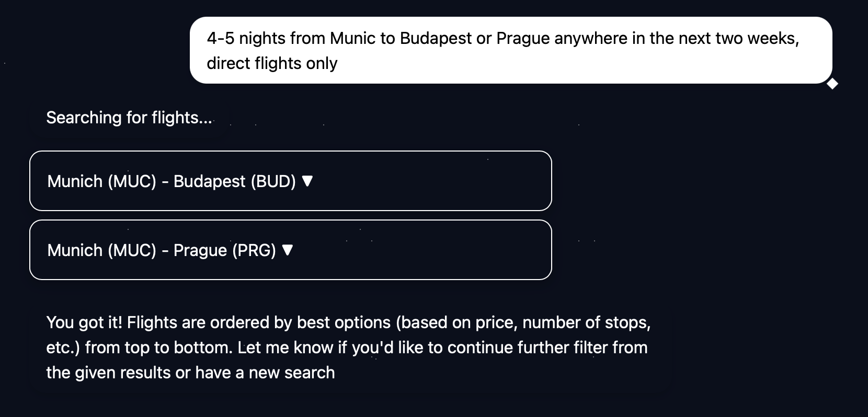Click the "Prague (PRG)" destination label
Screen dimensions: 868x417
225,250
